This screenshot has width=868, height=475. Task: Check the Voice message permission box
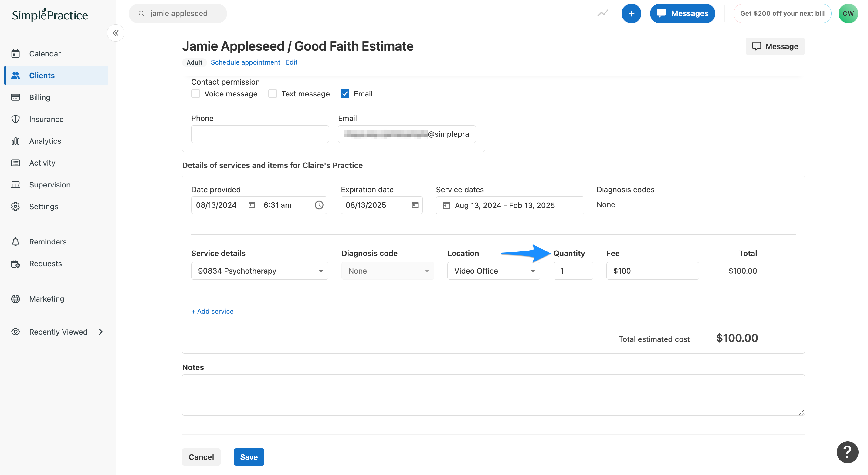(195, 94)
